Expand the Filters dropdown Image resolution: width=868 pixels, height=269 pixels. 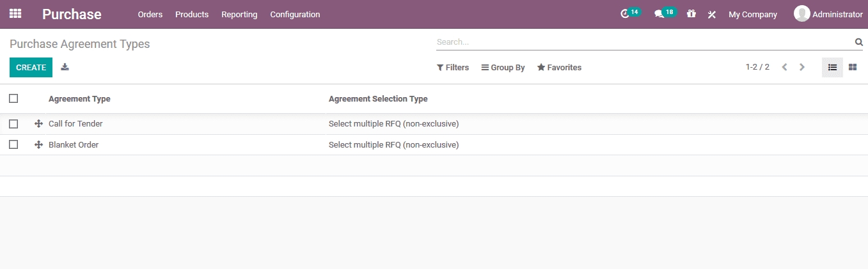click(453, 68)
